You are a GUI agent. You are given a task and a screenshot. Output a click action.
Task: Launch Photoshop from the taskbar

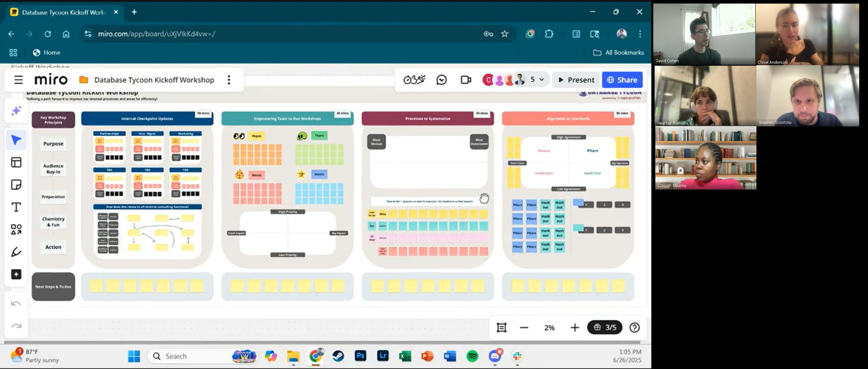point(360,356)
